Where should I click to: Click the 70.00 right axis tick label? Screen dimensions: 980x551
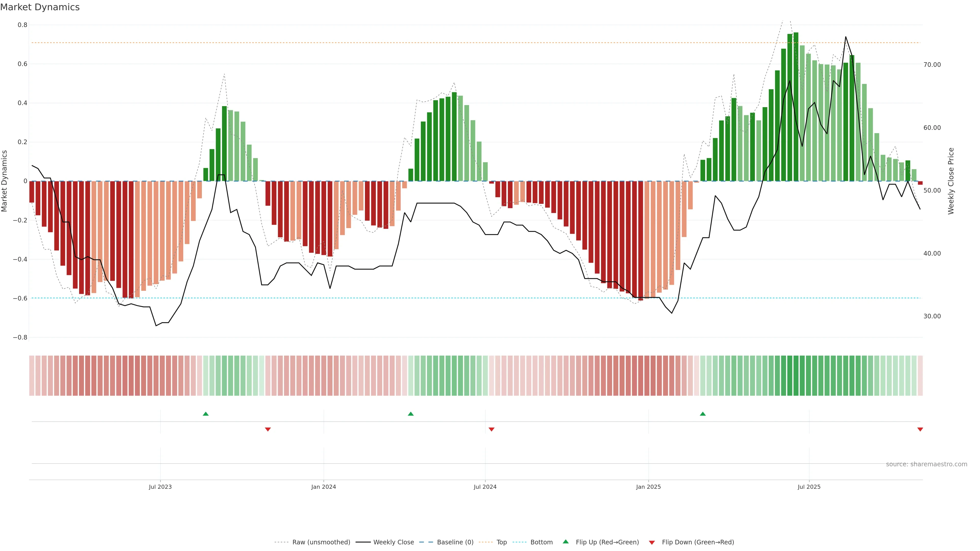coord(932,65)
